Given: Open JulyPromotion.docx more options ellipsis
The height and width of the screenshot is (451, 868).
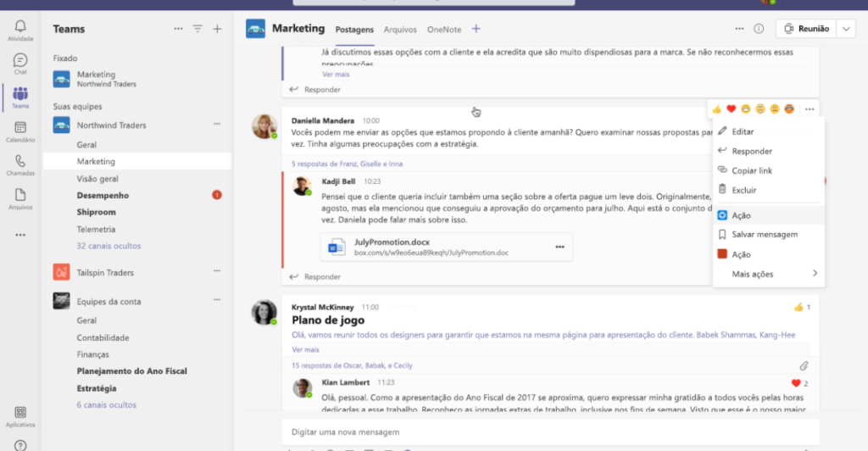Looking at the screenshot, I should coord(559,247).
